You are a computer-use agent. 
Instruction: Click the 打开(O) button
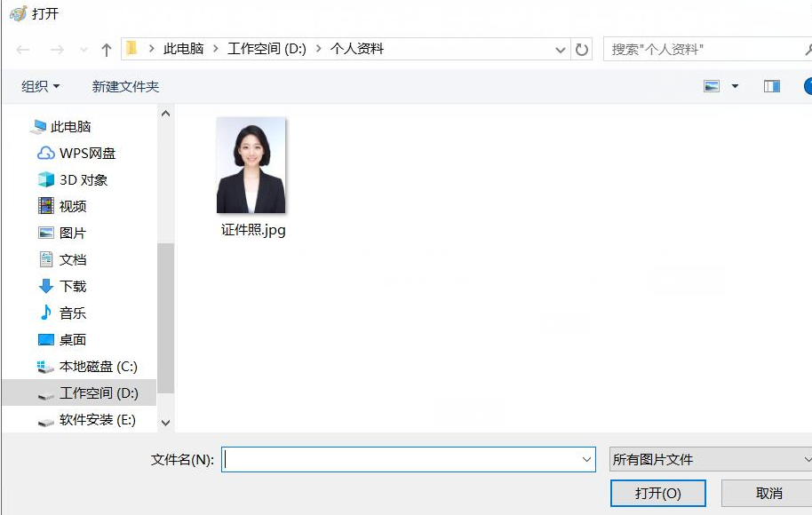tap(657, 493)
